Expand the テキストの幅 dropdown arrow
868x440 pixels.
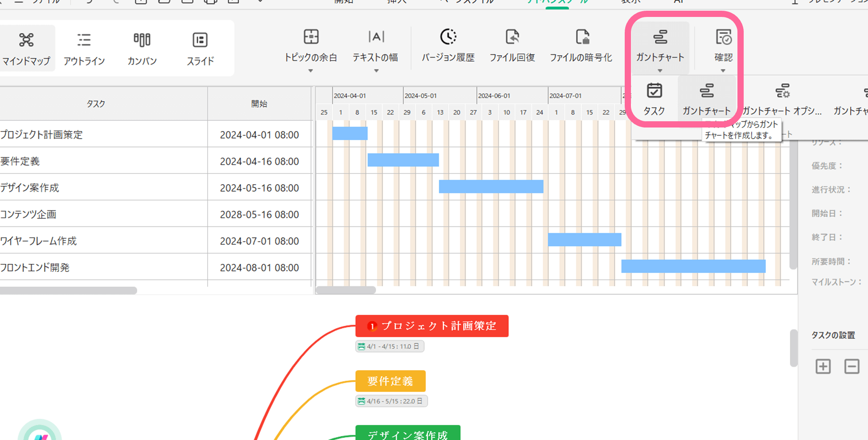[x=376, y=71]
